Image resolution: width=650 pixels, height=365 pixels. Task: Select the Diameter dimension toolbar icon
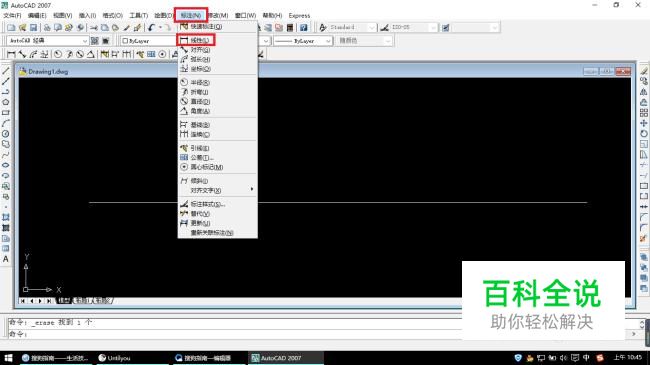(80, 54)
